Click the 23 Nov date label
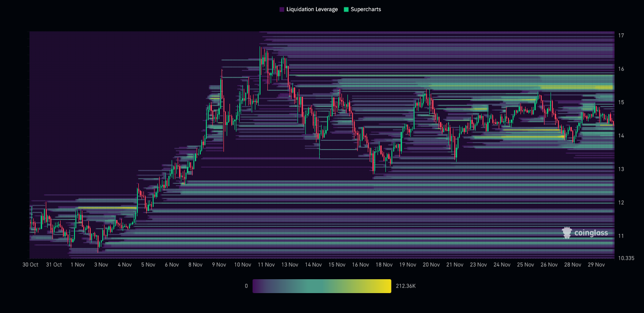 pyautogui.click(x=478, y=265)
